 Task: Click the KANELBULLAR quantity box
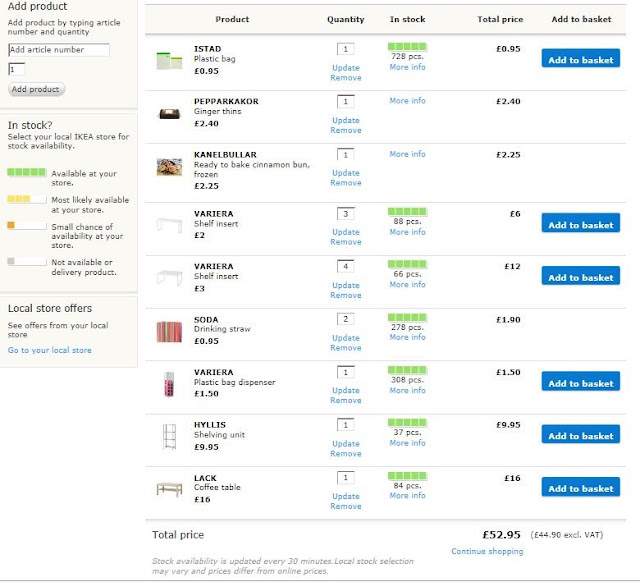(x=346, y=155)
